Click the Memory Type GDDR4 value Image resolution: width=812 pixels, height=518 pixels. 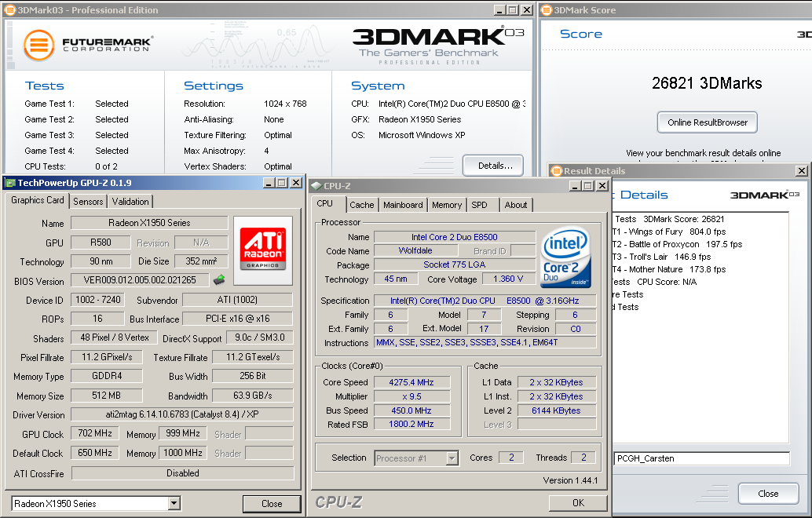click(x=107, y=376)
